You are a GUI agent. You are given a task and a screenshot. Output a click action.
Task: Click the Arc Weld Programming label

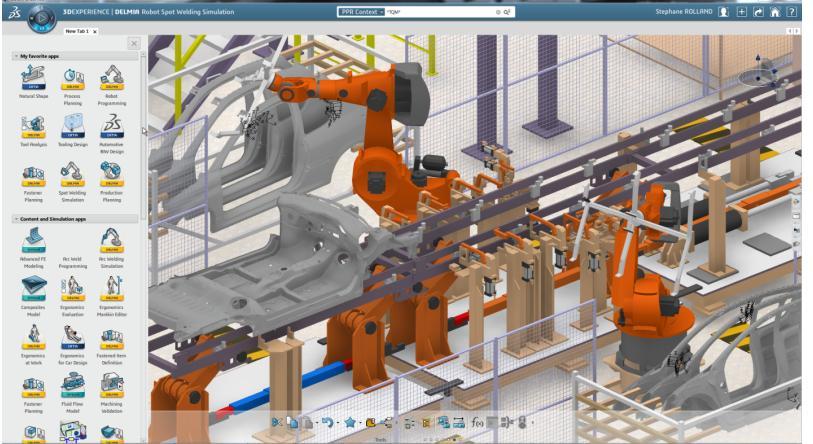pyautogui.click(x=73, y=262)
